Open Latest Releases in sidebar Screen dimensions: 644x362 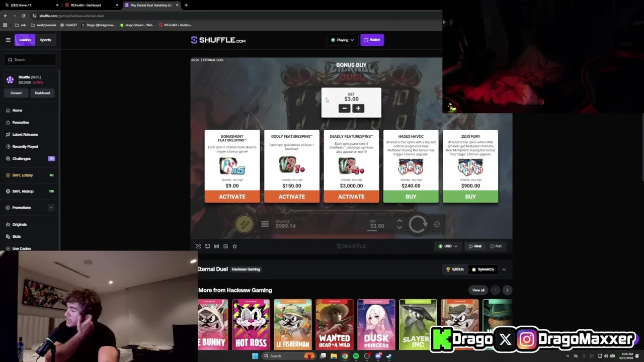(x=25, y=134)
